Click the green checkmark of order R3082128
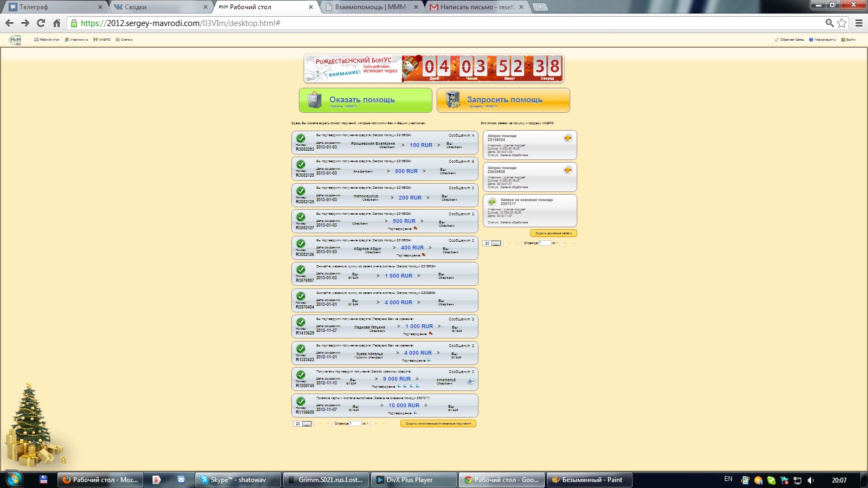 tap(301, 164)
